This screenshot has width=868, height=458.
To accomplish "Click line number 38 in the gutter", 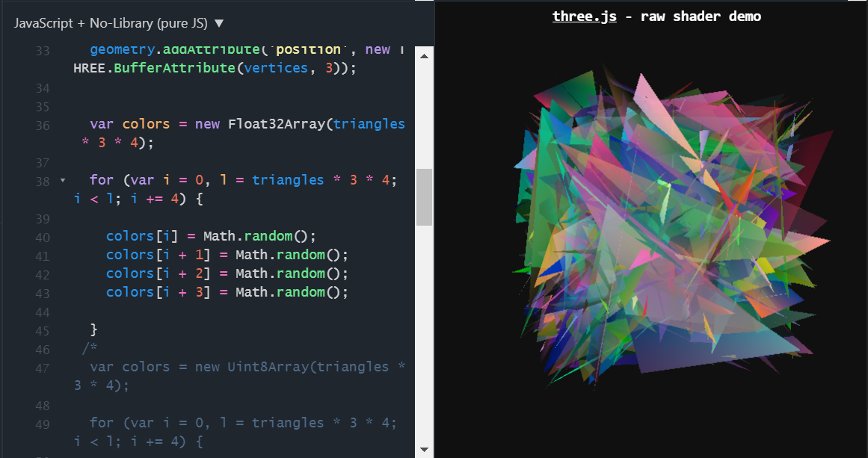I will 43,179.
